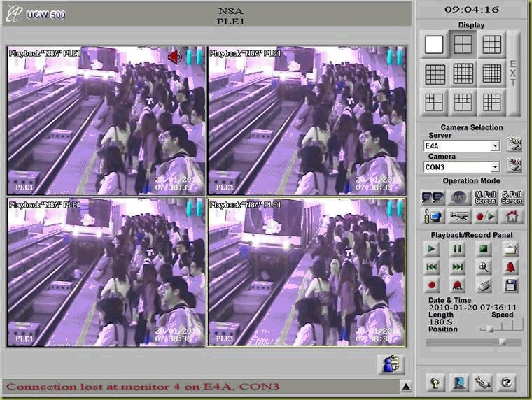Toggle the record/playback mode icon
The width and height of the screenshot is (532, 400).
[x=485, y=216]
